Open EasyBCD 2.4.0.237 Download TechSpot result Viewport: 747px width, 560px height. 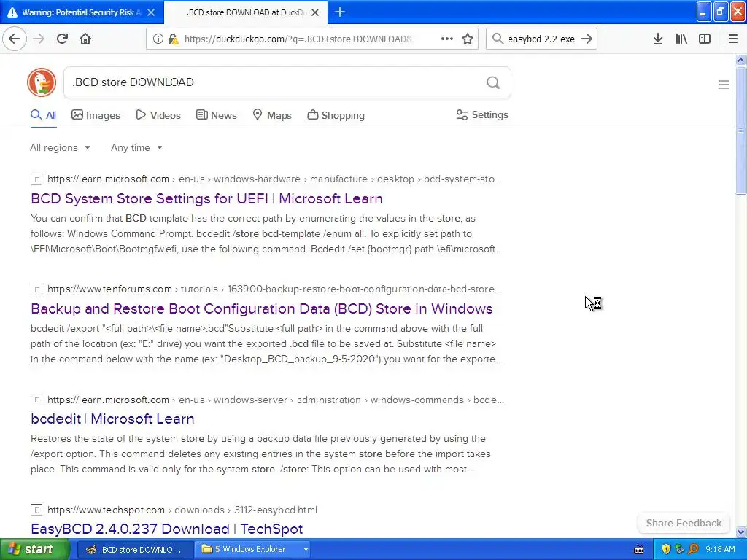167,529
